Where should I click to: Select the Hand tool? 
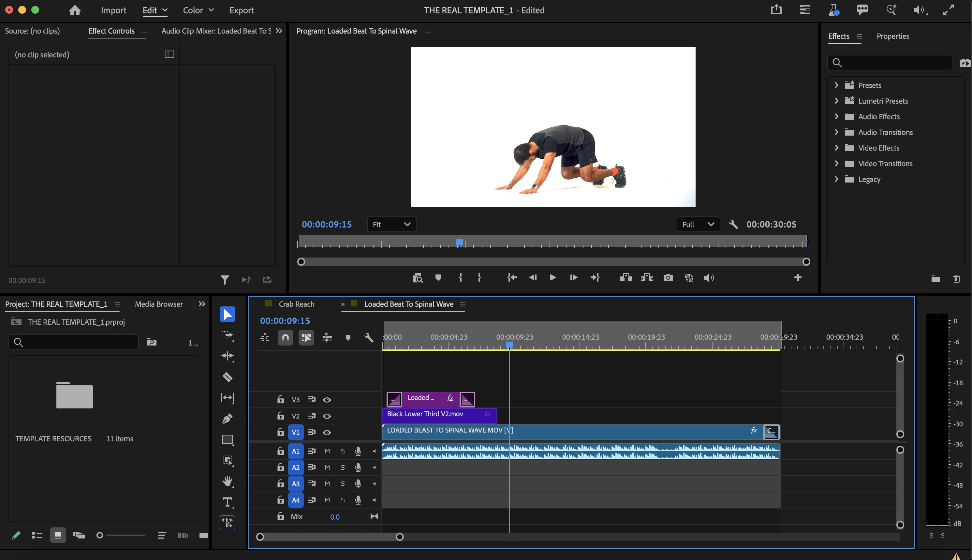[x=227, y=481]
